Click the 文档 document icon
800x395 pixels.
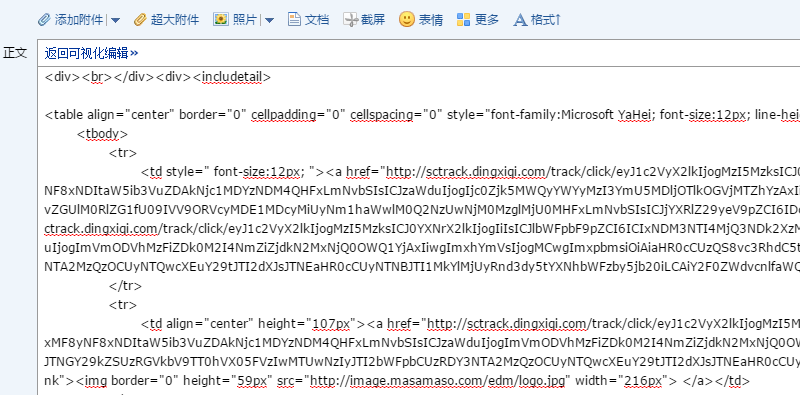coord(294,20)
